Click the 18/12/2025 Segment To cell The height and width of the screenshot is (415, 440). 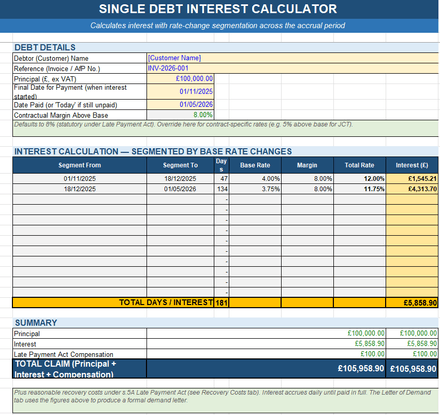(180, 179)
